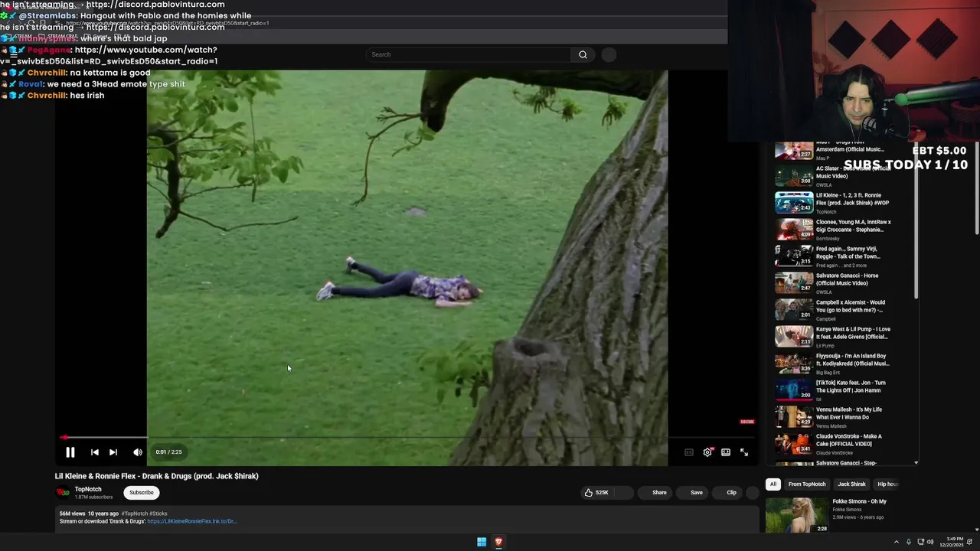Click the playlist panel scrollbar
Image resolution: width=980 pixels, height=551 pixels.
(916, 222)
